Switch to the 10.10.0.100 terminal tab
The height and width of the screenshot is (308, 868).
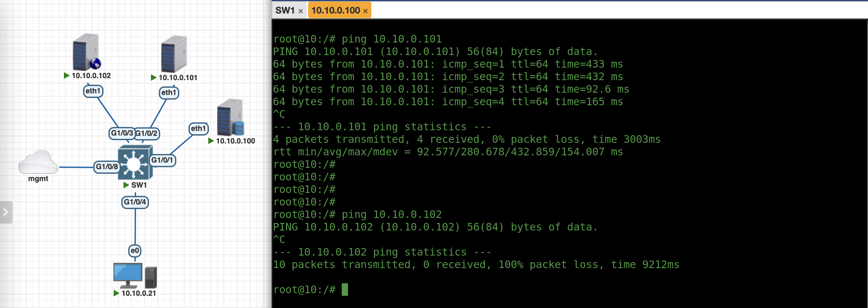click(335, 11)
